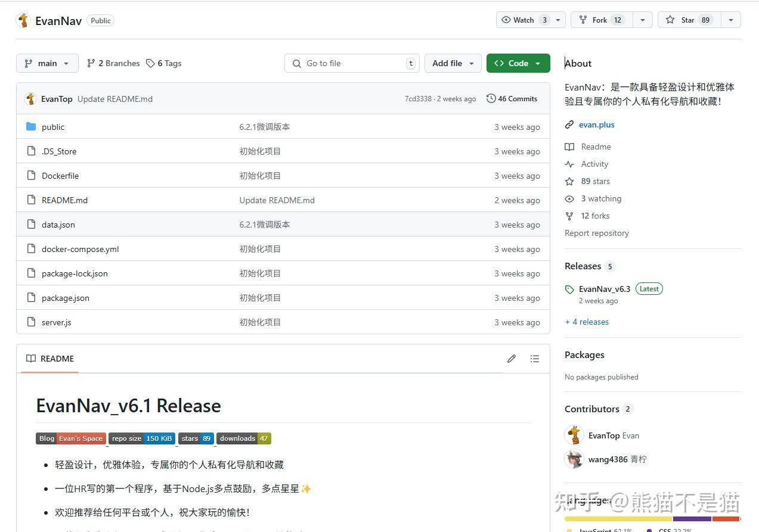
Task: Click wang4386's avatar in Contributors
Action: click(574, 459)
